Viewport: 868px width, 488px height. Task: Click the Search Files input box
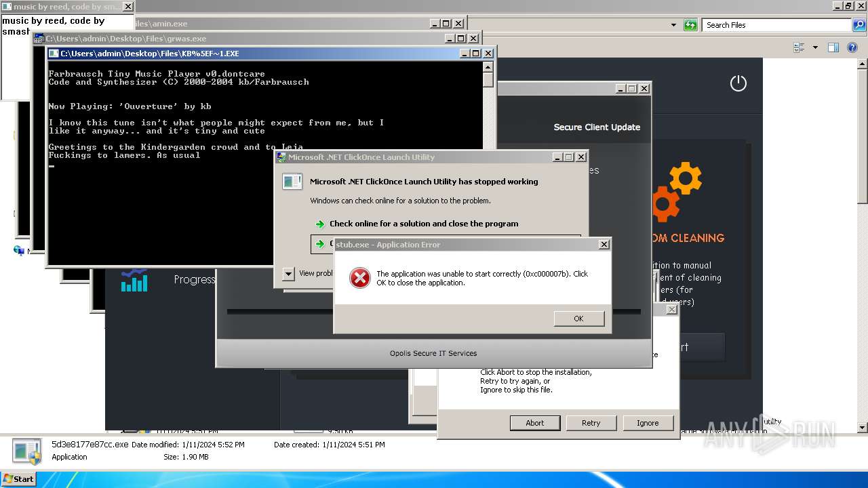tap(776, 25)
